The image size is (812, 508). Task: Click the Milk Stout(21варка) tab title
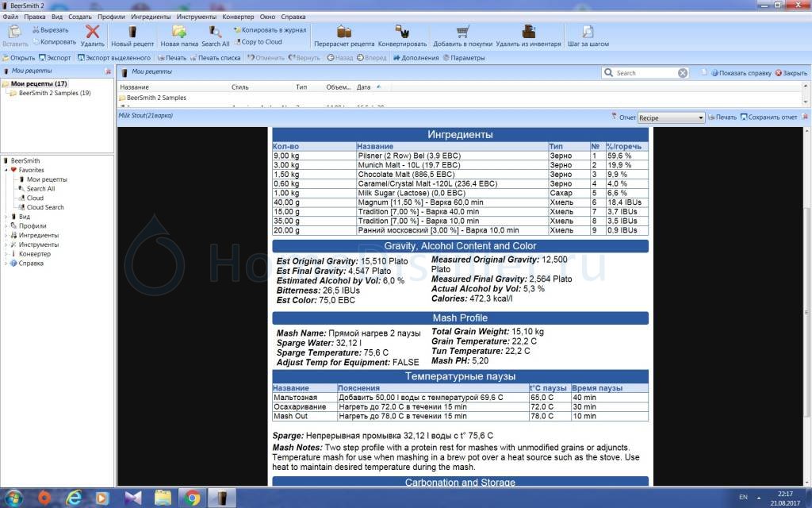click(146, 116)
